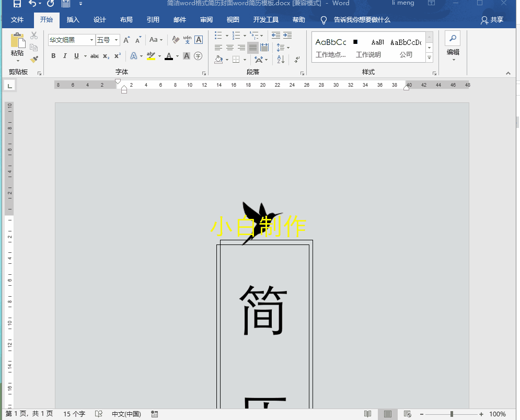The image size is (520, 420).
Task: Click the spelling proofing icon in status bar
Action: click(x=98, y=414)
